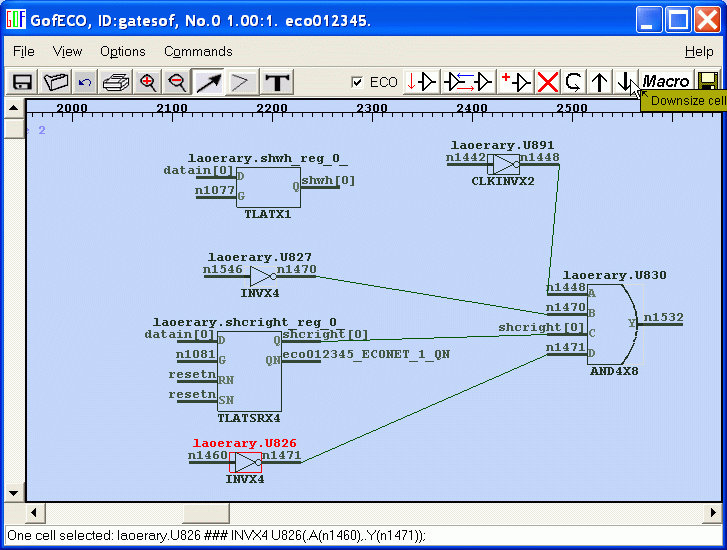The image size is (727, 550).
Task: Click the add gate plus icon
Action: coord(516,83)
